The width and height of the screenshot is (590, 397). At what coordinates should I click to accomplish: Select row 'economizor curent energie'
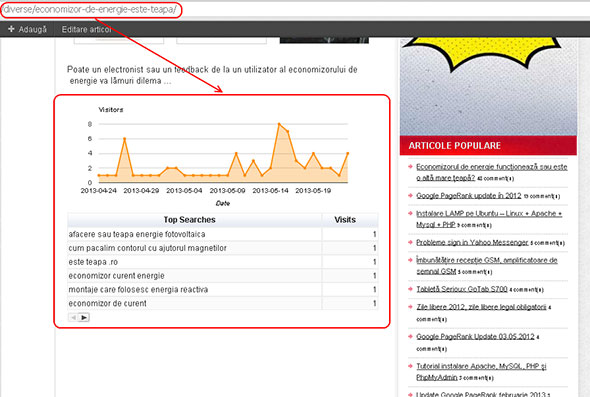223,276
